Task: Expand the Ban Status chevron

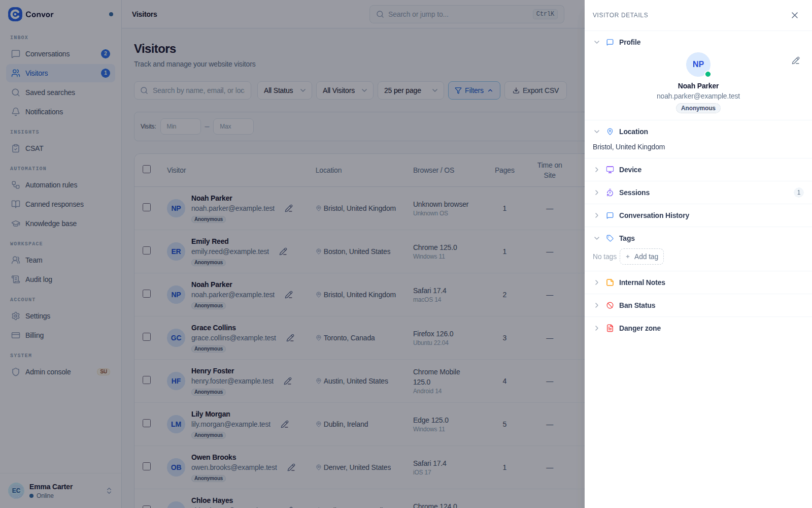Action: tap(597, 305)
